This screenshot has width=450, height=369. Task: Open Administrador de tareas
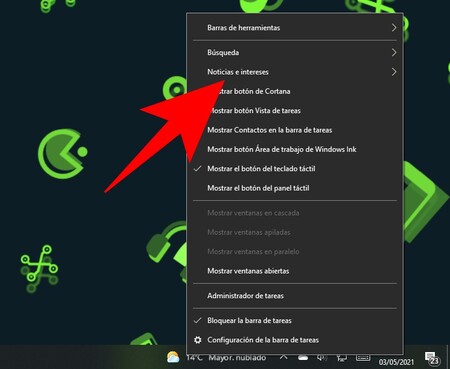[295, 295]
